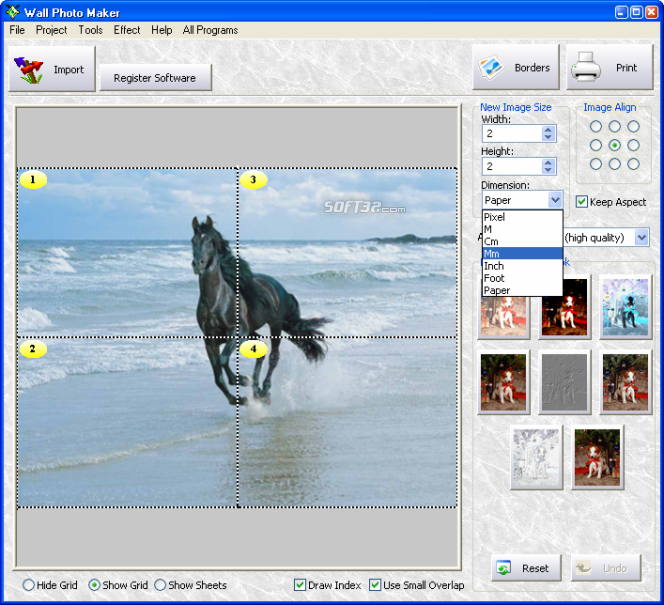Increase Width with up arrow
Viewport: 664px width, 605px height.
pos(548,130)
